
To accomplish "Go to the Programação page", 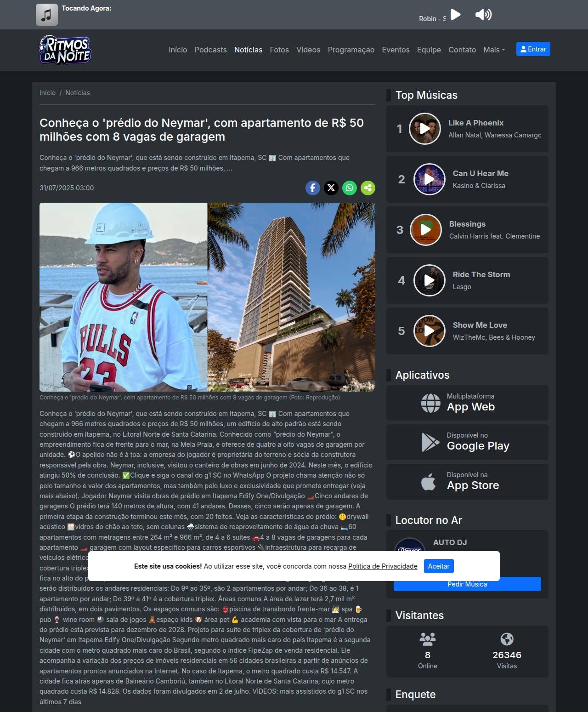I will pyautogui.click(x=351, y=50).
